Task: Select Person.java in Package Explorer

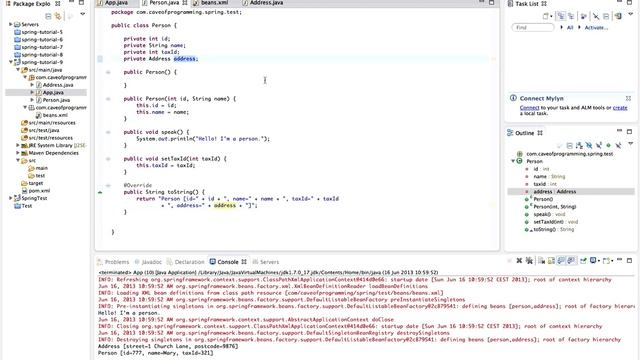Action: coord(53,100)
